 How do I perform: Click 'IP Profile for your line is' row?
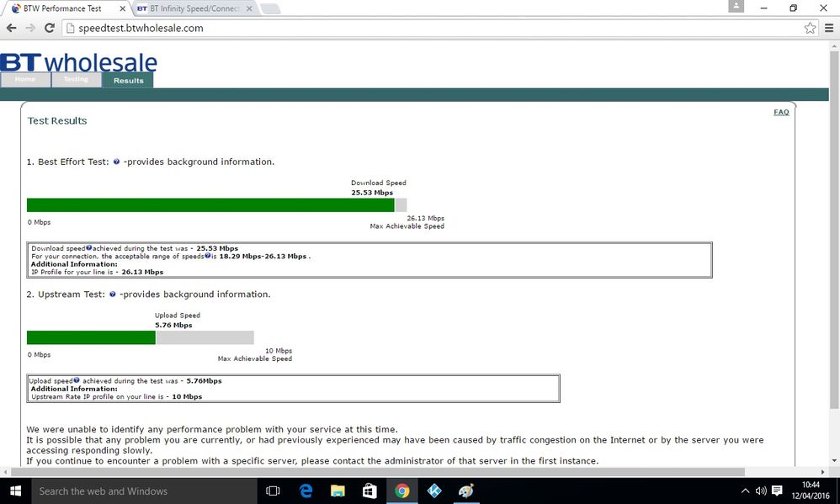(x=97, y=272)
